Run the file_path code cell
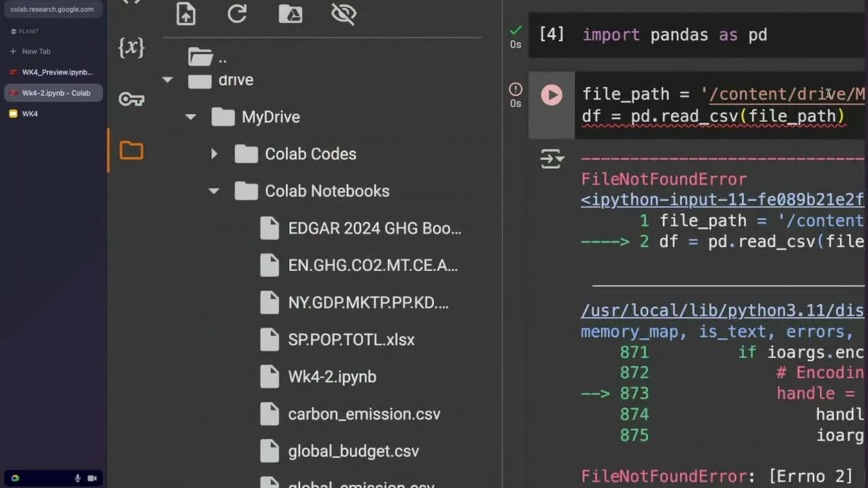Viewport: 868px width, 488px height. [x=551, y=95]
